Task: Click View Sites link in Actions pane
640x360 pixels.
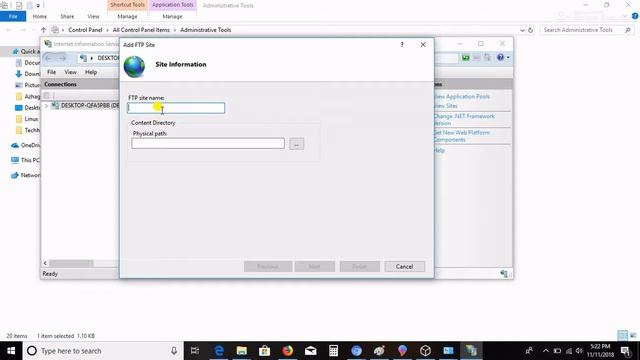Action: point(446,106)
